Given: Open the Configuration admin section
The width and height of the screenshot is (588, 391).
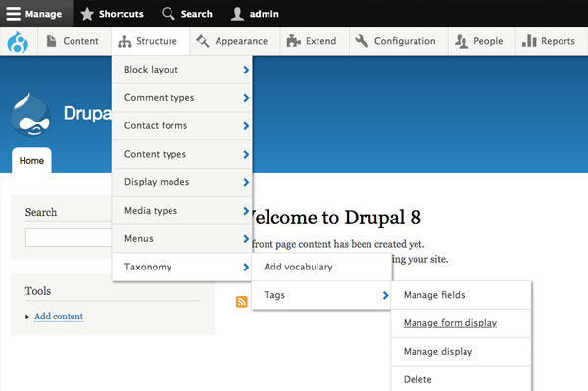Looking at the screenshot, I should (x=399, y=41).
